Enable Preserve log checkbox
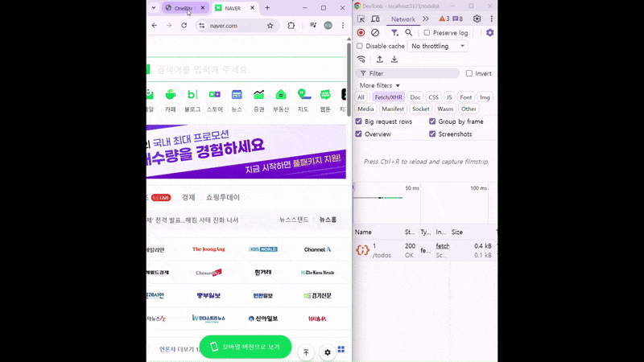This screenshot has width=644, height=362. click(427, 33)
